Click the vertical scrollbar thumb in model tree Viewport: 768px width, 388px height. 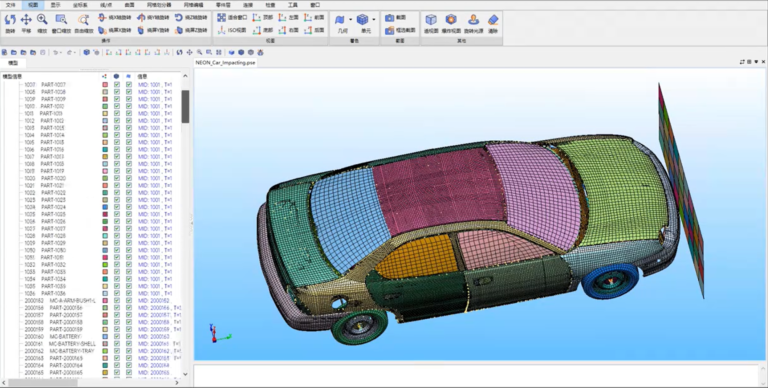point(185,106)
